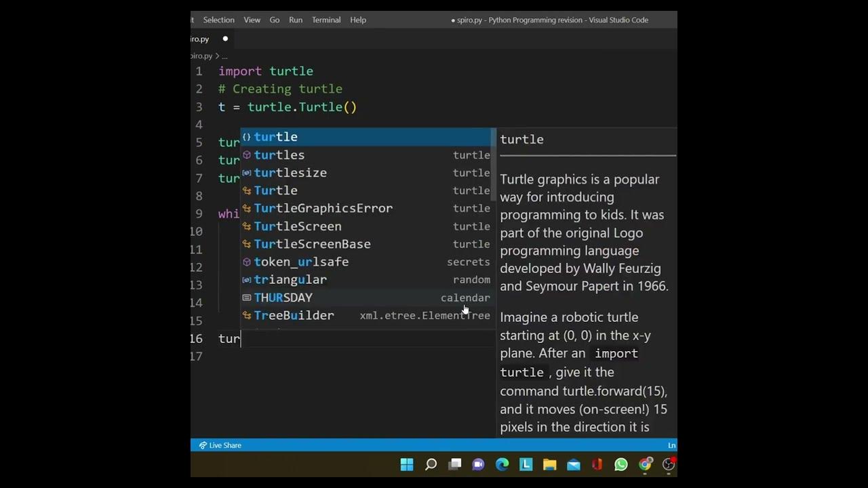Open the Windows Start menu

pos(407,464)
